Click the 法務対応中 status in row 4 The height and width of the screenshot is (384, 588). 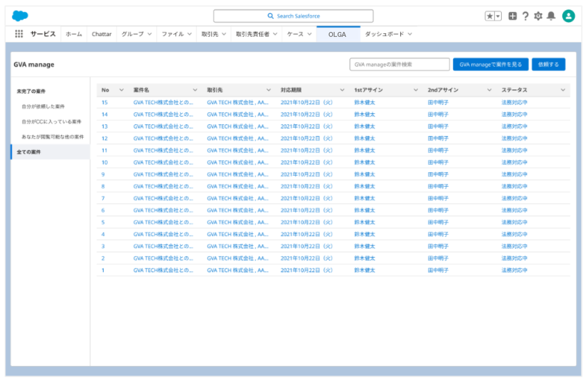515,234
